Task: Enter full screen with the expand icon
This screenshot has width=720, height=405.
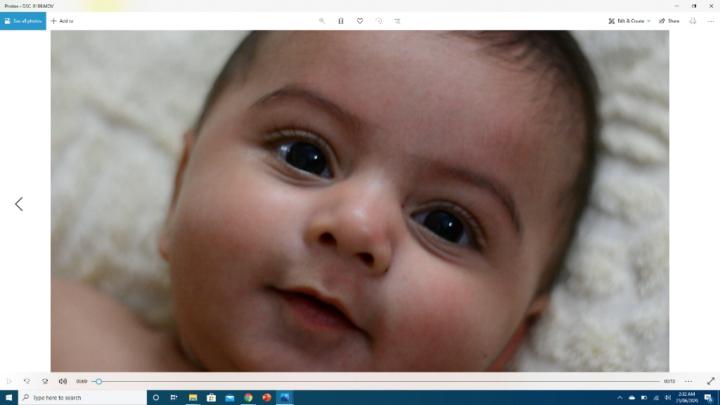Action: pyautogui.click(x=711, y=381)
